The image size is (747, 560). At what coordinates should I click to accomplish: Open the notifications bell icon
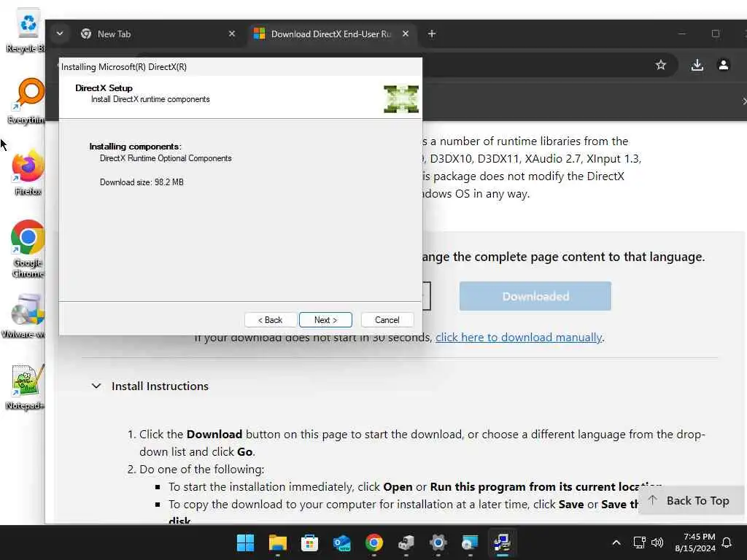[x=727, y=542]
